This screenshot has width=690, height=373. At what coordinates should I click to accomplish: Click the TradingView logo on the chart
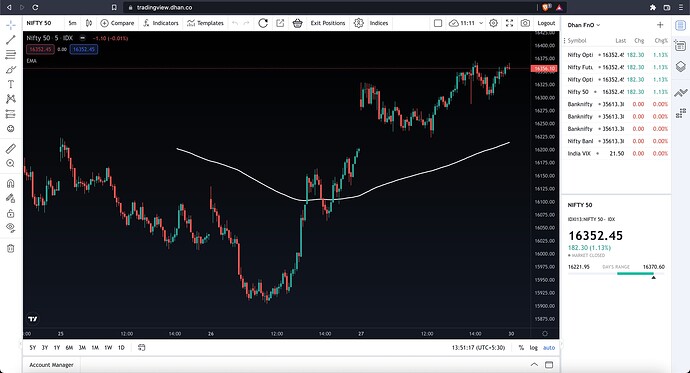click(x=33, y=319)
